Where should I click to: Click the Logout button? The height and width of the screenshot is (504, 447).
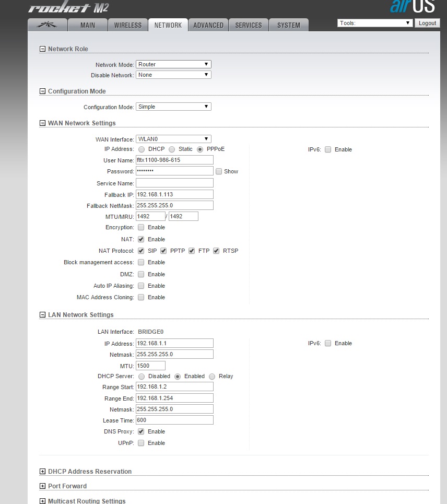[x=427, y=23]
